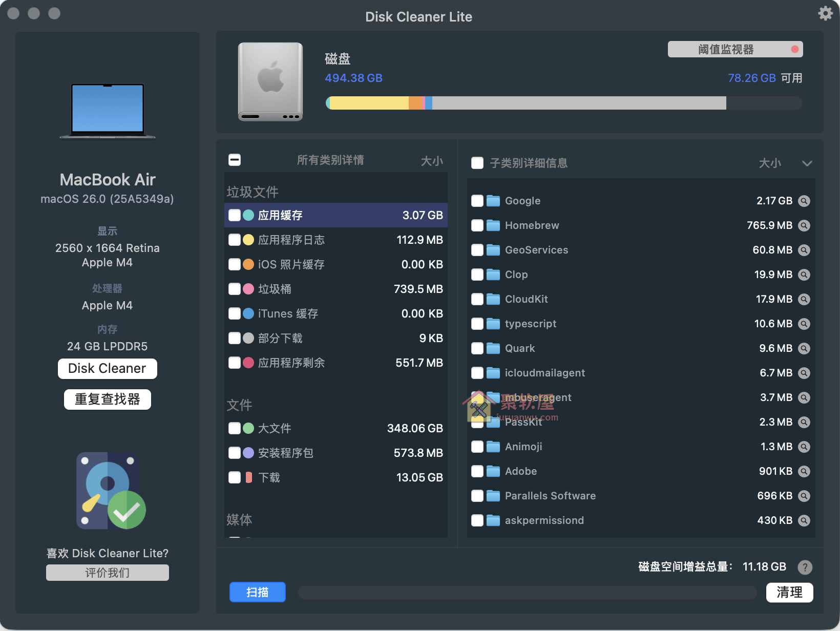Open the 阈值监视器 threshold monitor
840x631 pixels.
pos(735,49)
